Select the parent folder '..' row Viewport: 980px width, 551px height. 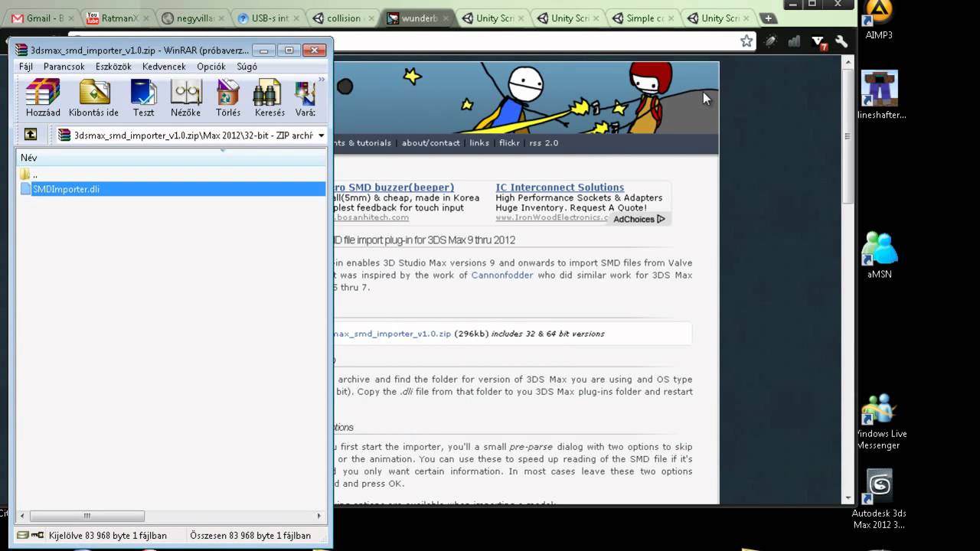(171, 174)
